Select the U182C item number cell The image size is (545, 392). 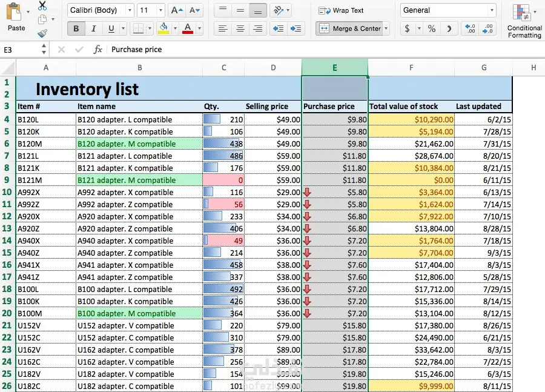[x=46, y=386]
